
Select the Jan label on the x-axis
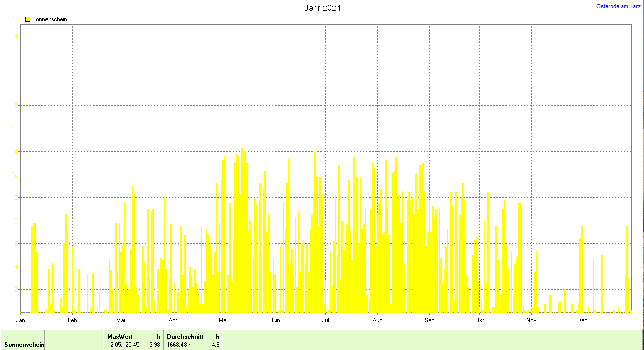click(x=21, y=320)
